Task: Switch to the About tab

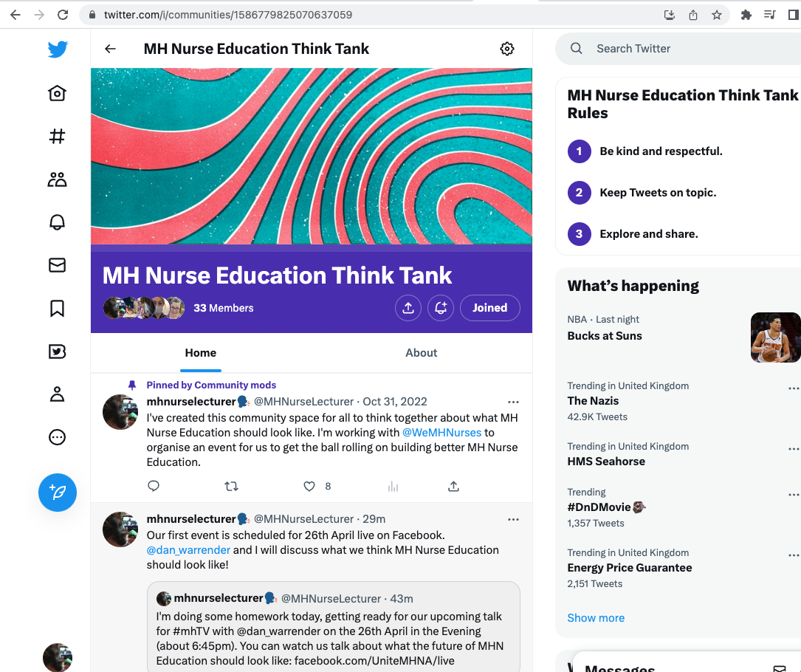Action: click(x=422, y=352)
